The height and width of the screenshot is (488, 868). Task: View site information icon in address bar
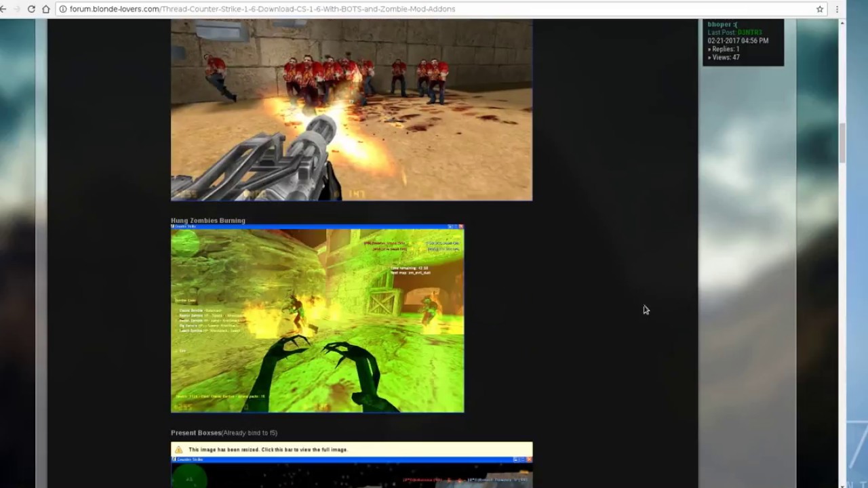pyautogui.click(x=62, y=9)
